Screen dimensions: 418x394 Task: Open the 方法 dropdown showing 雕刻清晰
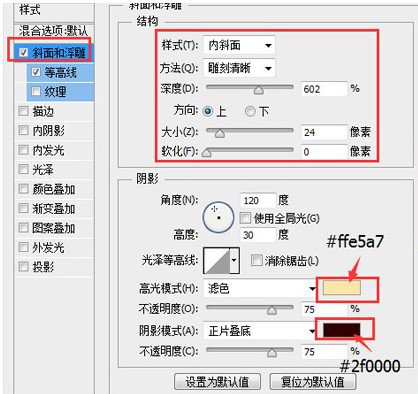pos(239,68)
